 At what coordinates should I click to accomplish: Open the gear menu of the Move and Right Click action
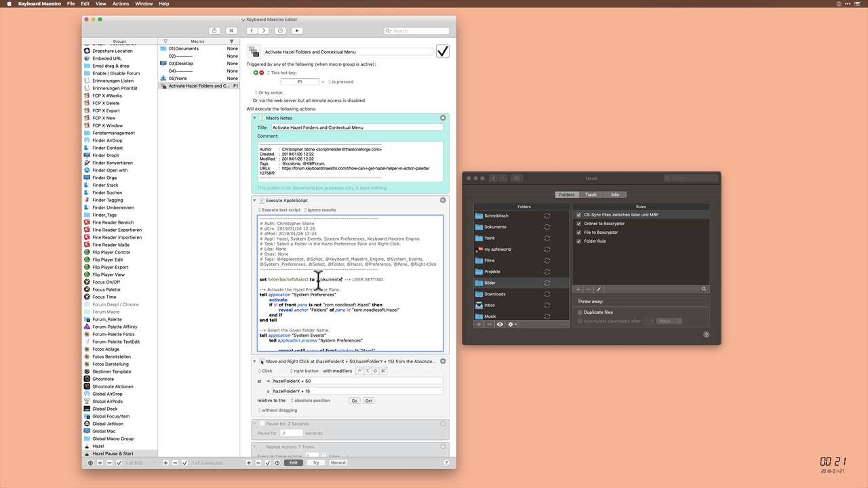point(443,361)
